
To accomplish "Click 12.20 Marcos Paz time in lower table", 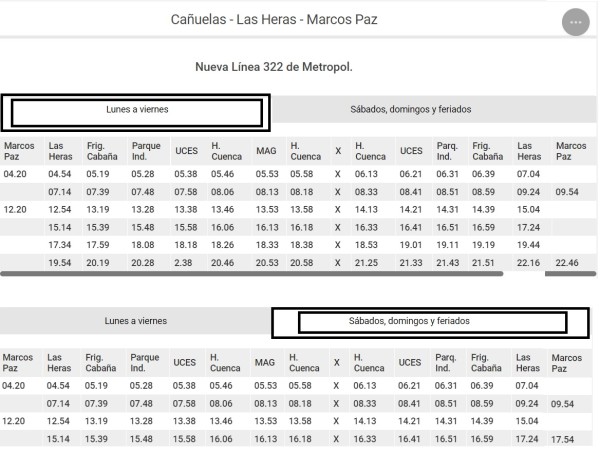I will click(15, 421).
